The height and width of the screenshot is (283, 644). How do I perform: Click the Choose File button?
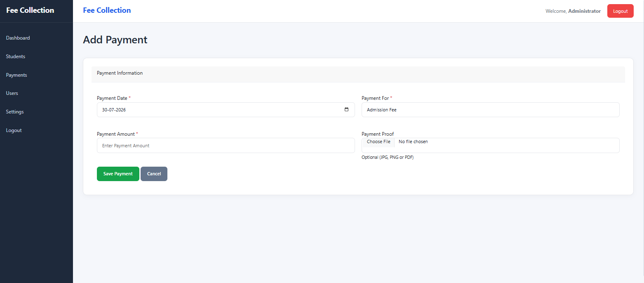pyautogui.click(x=378, y=142)
